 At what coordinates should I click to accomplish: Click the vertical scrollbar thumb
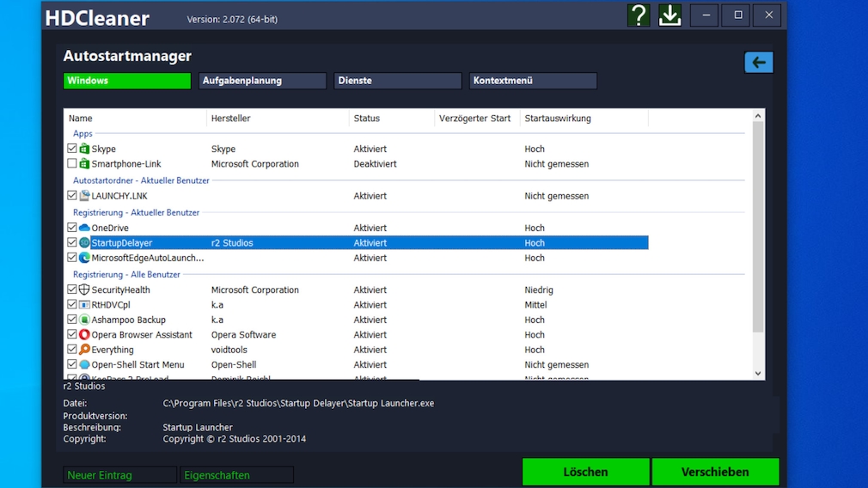(758, 227)
